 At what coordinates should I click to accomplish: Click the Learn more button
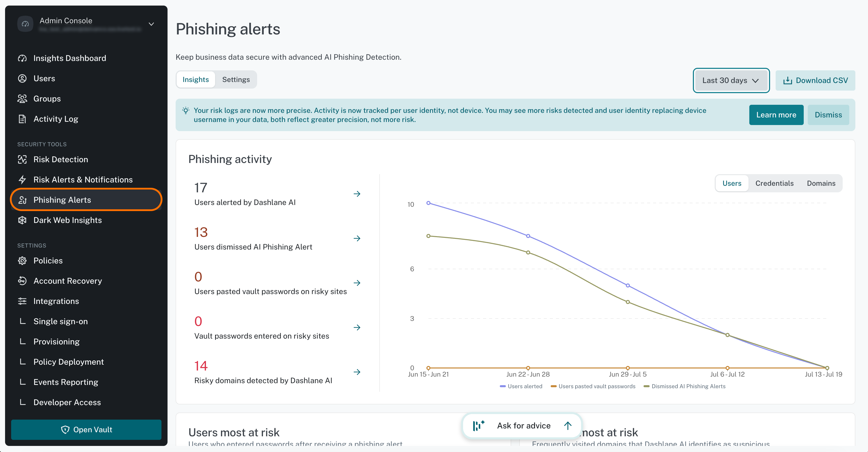776,115
